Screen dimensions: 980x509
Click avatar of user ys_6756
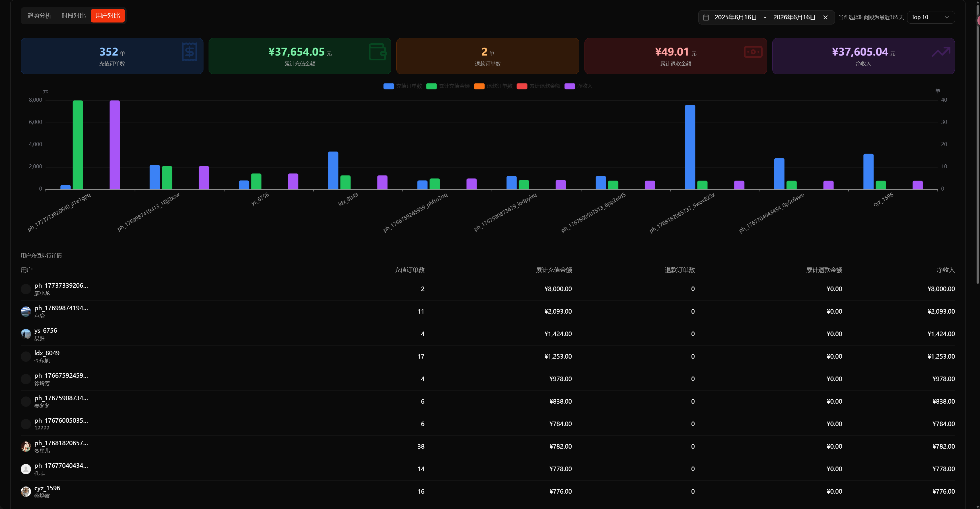[x=26, y=334]
